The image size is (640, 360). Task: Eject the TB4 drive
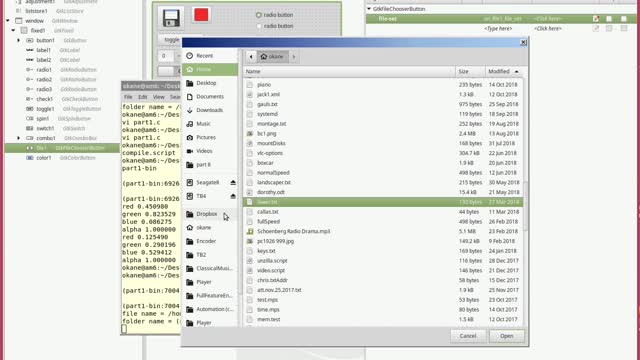233,196
